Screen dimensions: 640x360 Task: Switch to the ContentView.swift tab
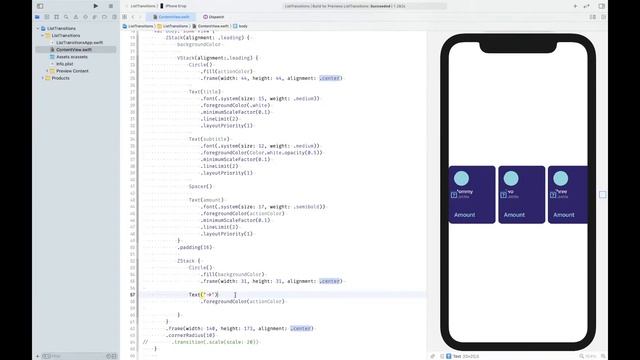171,17
